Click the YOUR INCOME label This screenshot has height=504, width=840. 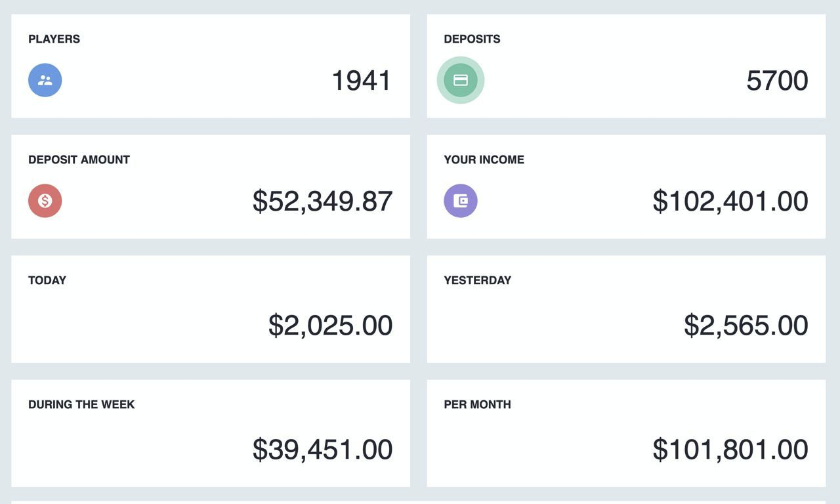click(x=484, y=159)
